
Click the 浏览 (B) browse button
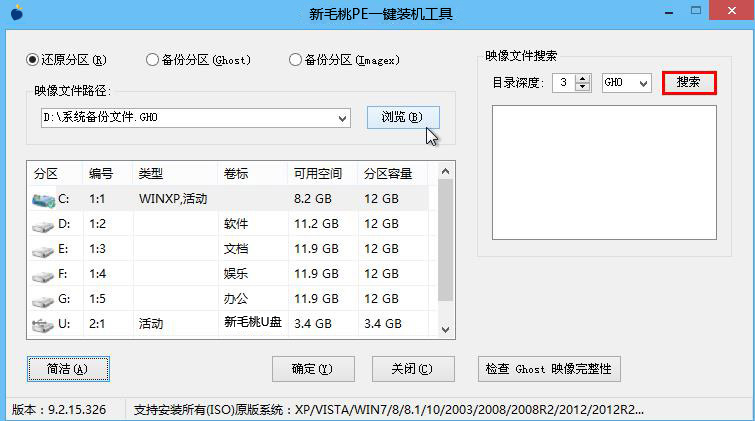click(403, 117)
